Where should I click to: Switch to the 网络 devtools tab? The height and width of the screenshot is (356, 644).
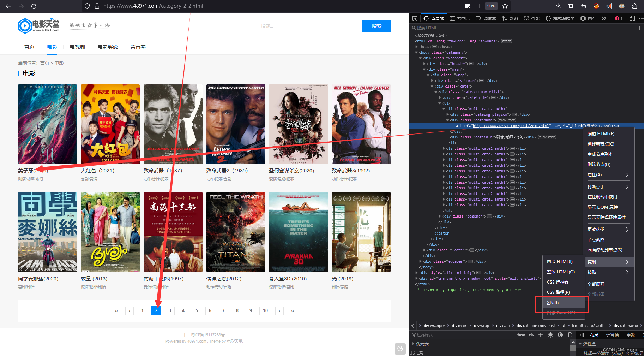[x=510, y=18]
